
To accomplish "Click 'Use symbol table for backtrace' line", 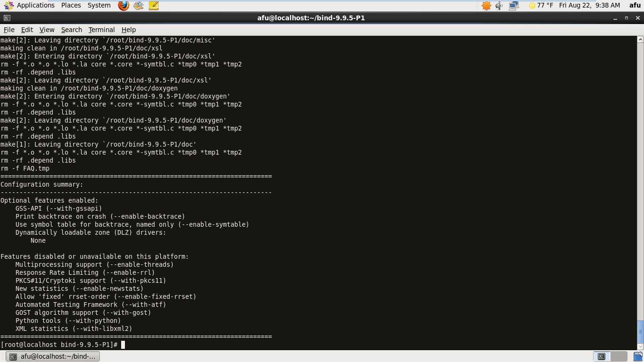I will click(x=132, y=224).
